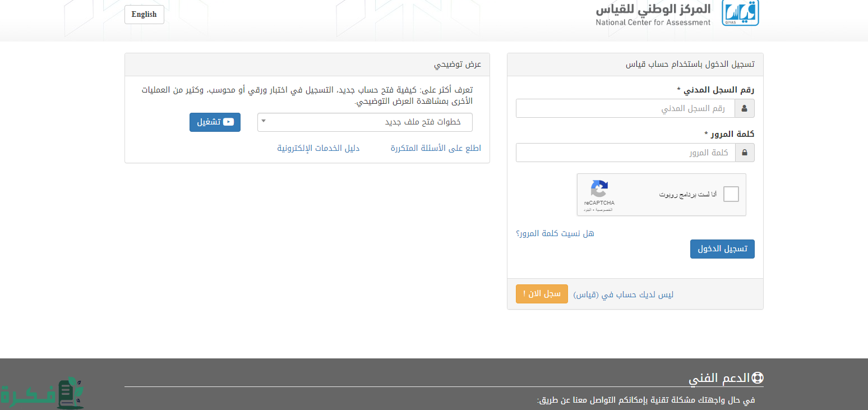
Task: Click the lifebuoy icon beside الدعم الفني
Action: coord(758,378)
